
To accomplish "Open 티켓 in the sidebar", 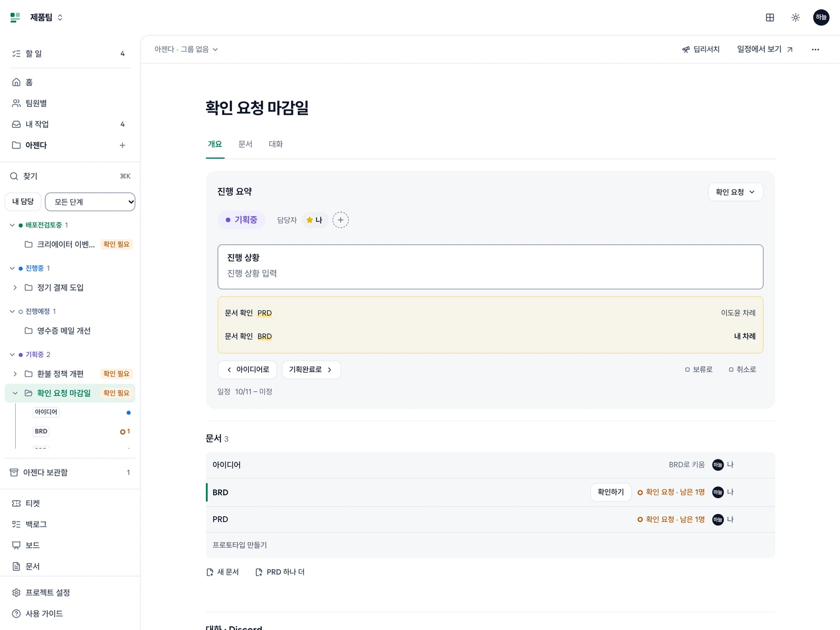I will tap(70, 503).
